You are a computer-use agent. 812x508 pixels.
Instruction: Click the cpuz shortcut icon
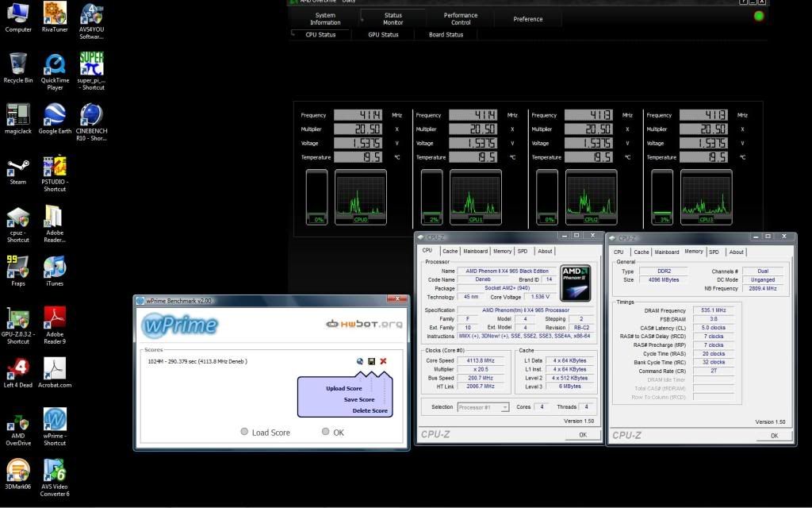point(18,224)
